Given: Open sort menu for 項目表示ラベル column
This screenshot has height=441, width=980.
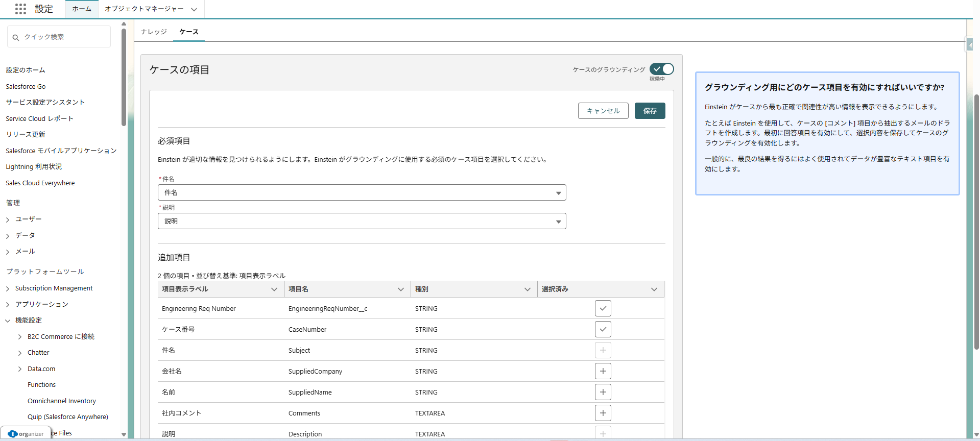Looking at the screenshot, I should [x=274, y=289].
